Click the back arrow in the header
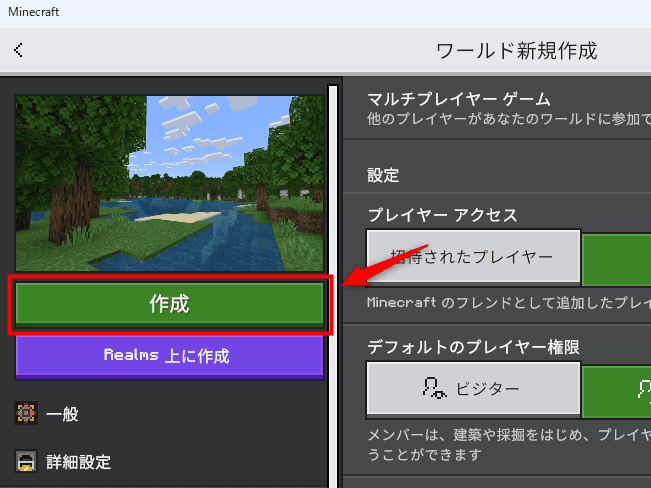The height and width of the screenshot is (488, 651). (18, 51)
